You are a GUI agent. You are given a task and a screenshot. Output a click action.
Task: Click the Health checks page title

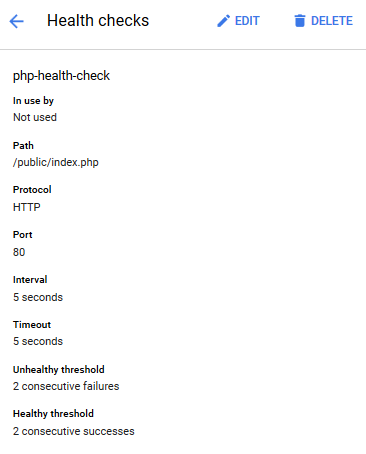(x=98, y=21)
